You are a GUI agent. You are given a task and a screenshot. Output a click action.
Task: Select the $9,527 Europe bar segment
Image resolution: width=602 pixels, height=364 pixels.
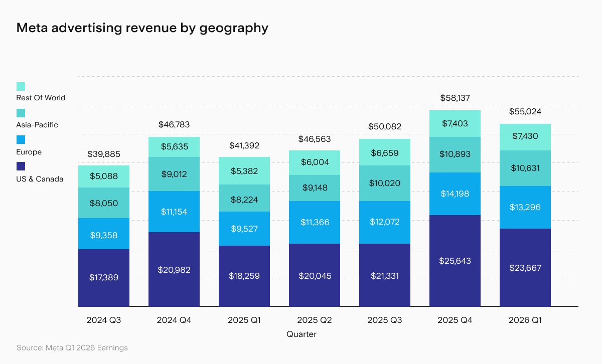point(244,229)
